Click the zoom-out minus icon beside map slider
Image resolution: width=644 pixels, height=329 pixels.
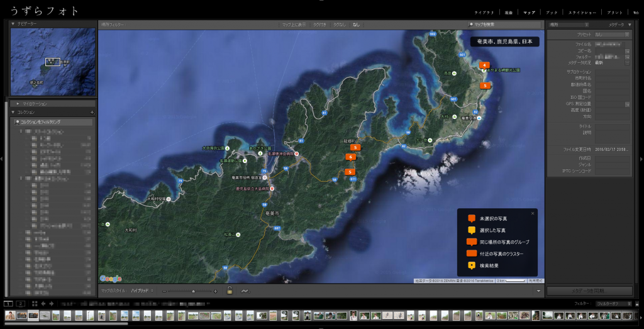click(164, 291)
